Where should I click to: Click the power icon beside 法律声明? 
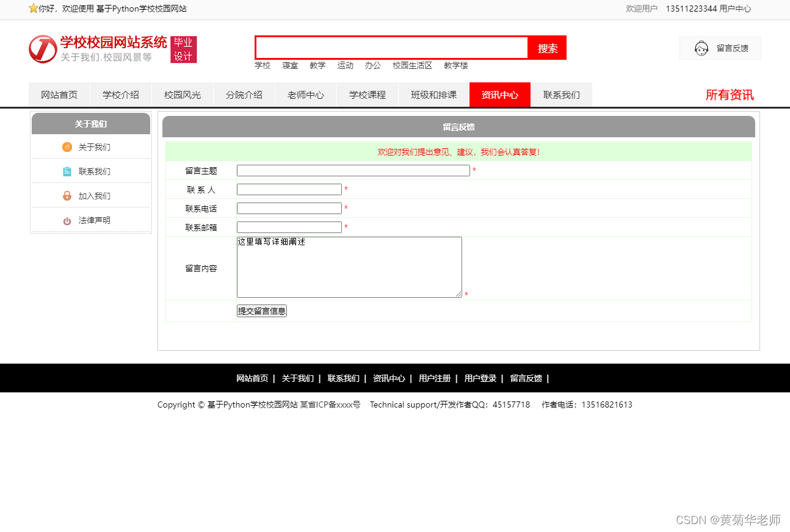(x=67, y=221)
